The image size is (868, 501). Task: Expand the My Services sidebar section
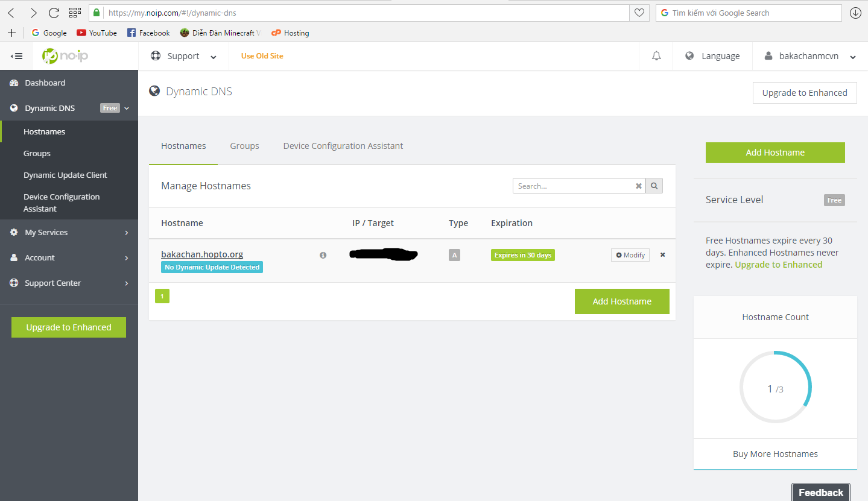tap(69, 232)
